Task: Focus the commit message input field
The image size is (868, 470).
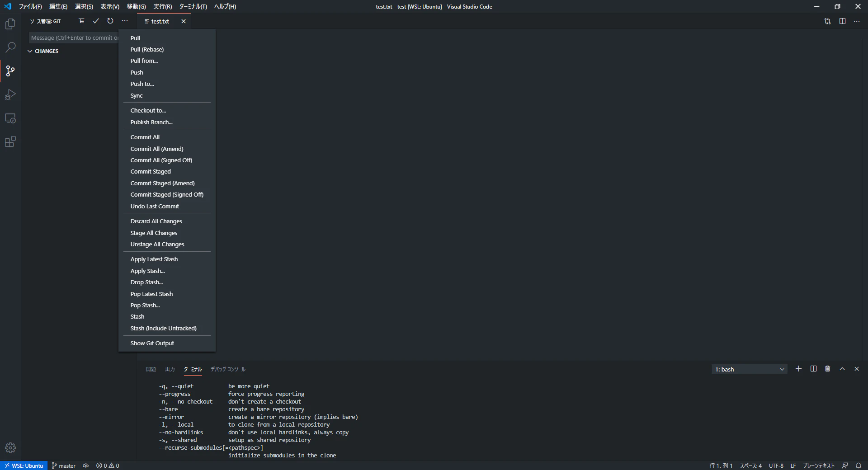Action: pos(74,38)
